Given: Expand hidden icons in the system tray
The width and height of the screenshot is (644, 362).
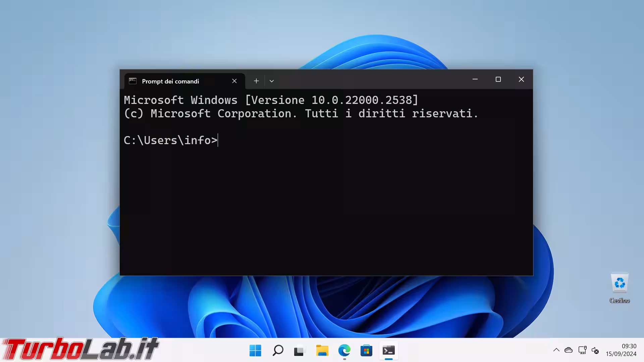Looking at the screenshot, I should coord(556,350).
